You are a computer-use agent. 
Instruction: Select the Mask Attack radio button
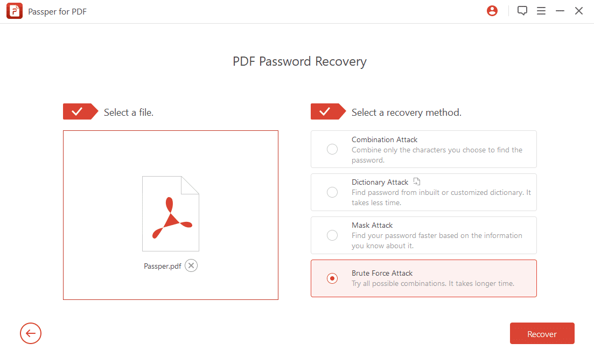point(332,235)
